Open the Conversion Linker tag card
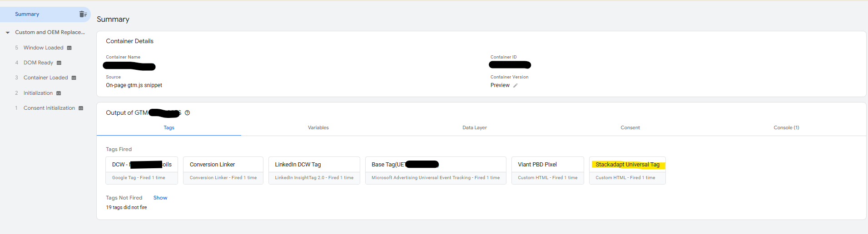The height and width of the screenshot is (234, 868). coord(223,171)
